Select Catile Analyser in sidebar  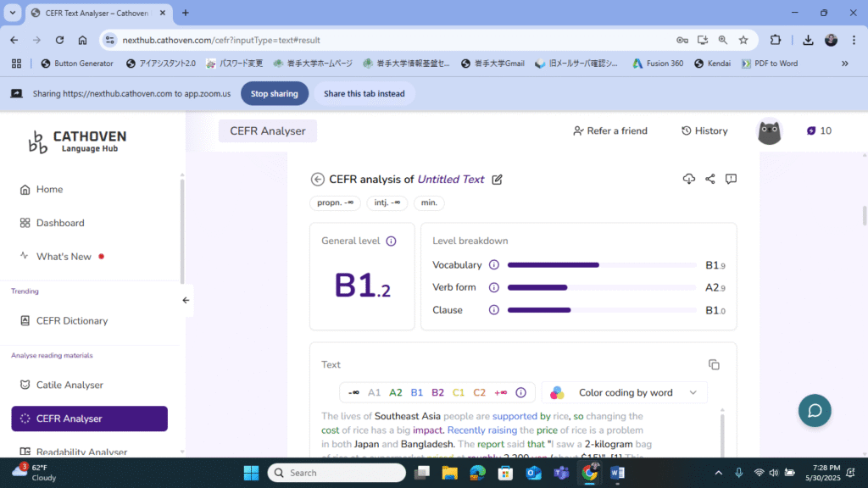(70, 385)
